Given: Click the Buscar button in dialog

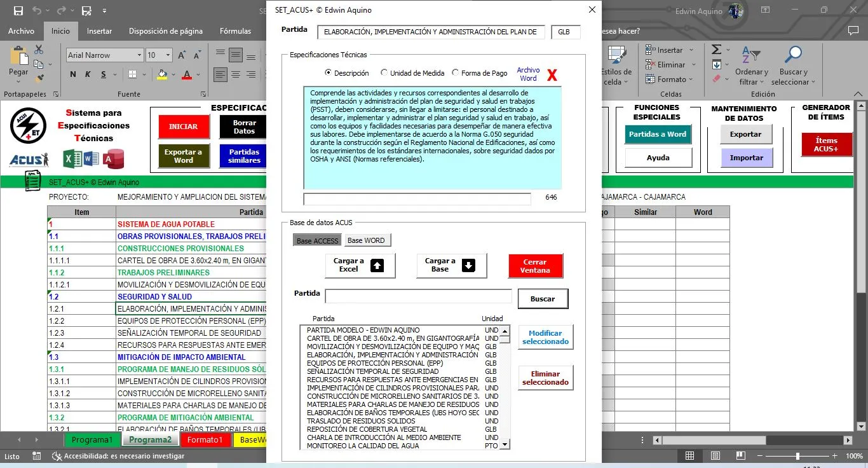Looking at the screenshot, I should tap(543, 299).
